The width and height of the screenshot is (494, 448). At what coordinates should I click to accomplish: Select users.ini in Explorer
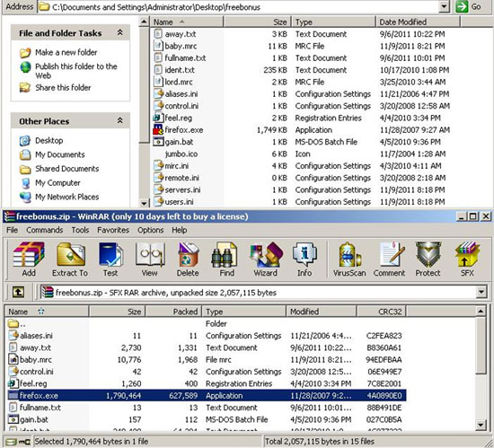(x=179, y=202)
